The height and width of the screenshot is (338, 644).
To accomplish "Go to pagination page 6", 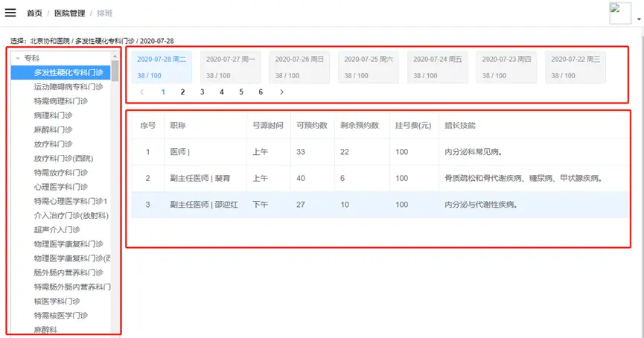I will pyautogui.click(x=261, y=92).
